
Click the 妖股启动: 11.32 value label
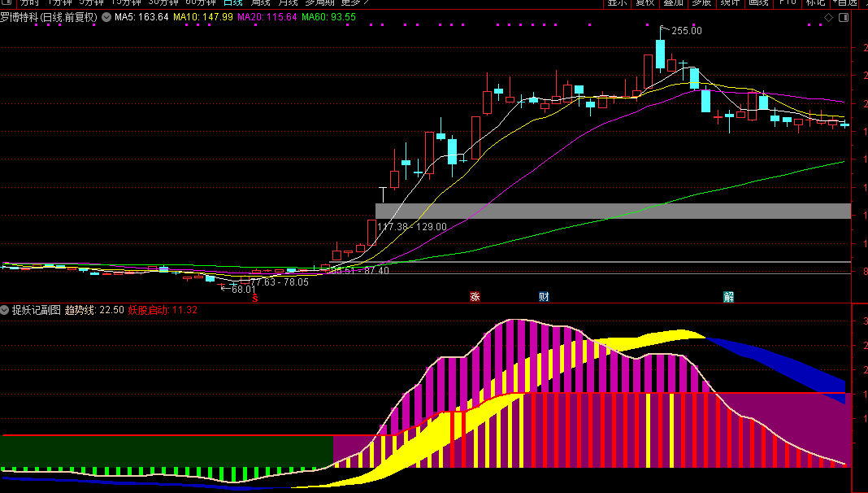163,310
